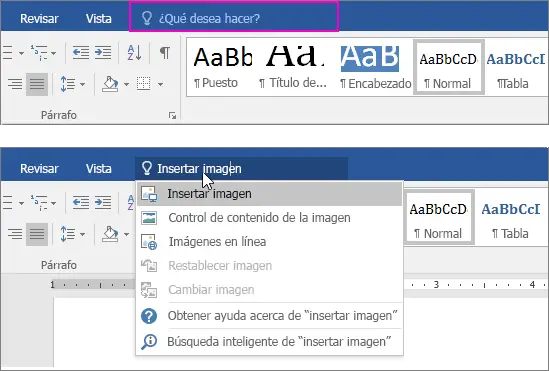549x371 pixels.
Task: Toggle justify alignment in upper ribbon
Action: pos(37,84)
